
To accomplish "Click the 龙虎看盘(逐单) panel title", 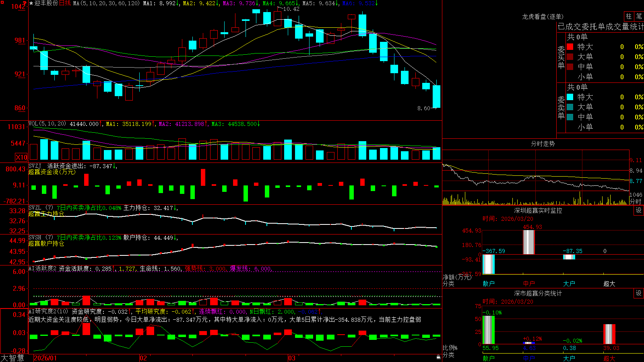I will point(543,16).
